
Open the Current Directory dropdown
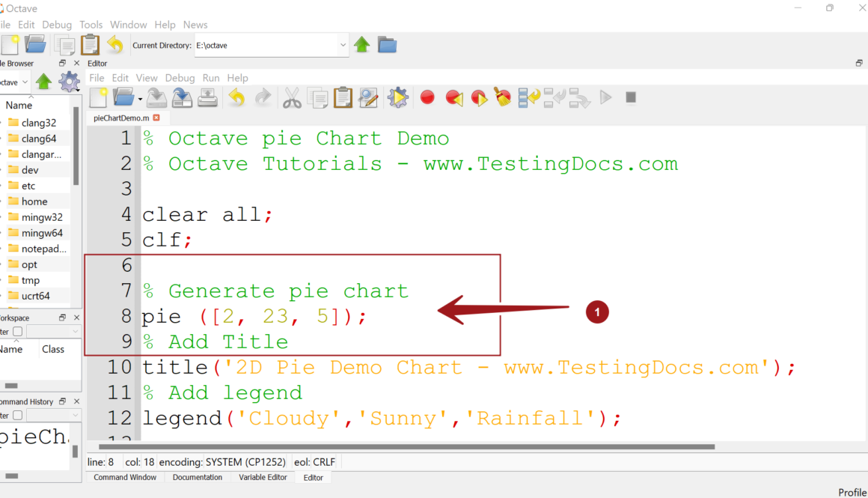(343, 45)
